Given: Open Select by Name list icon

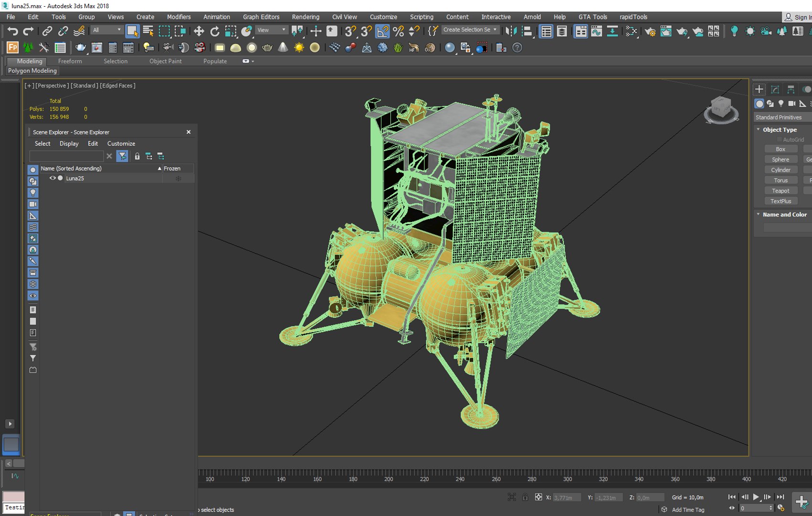Looking at the screenshot, I should tap(148, 31).
